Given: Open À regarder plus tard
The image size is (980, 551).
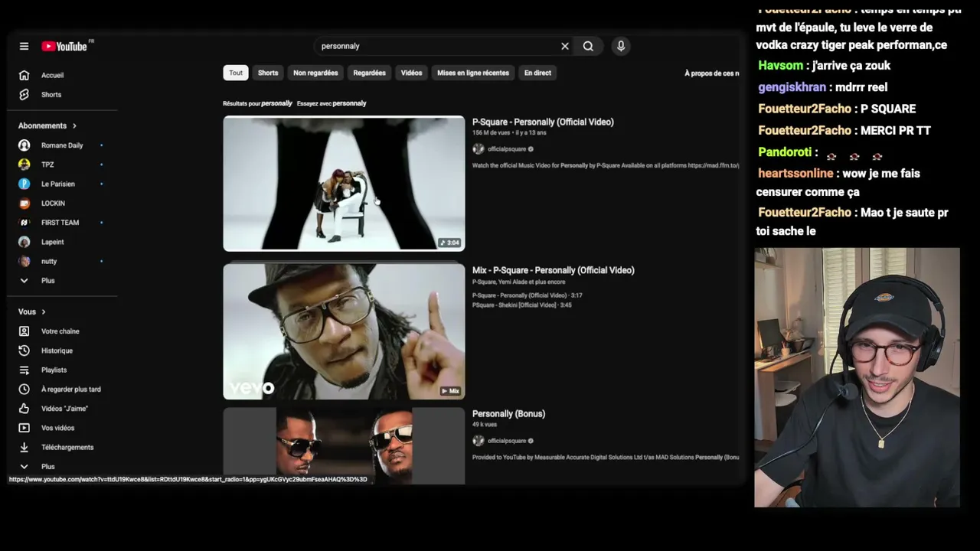Looking at the screenshot, I should pos(70,389).
